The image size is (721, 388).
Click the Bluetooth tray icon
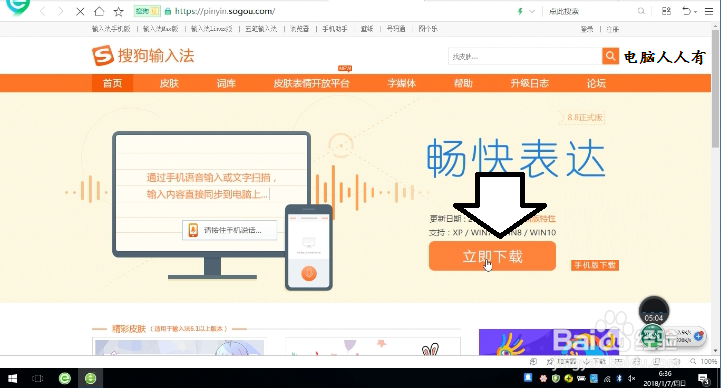click(x=619, y=378)
